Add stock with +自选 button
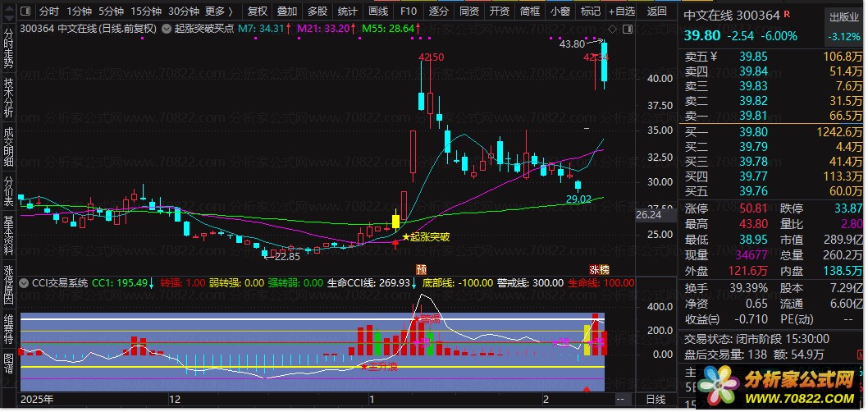Screen dimensions: 868x412 622,11
